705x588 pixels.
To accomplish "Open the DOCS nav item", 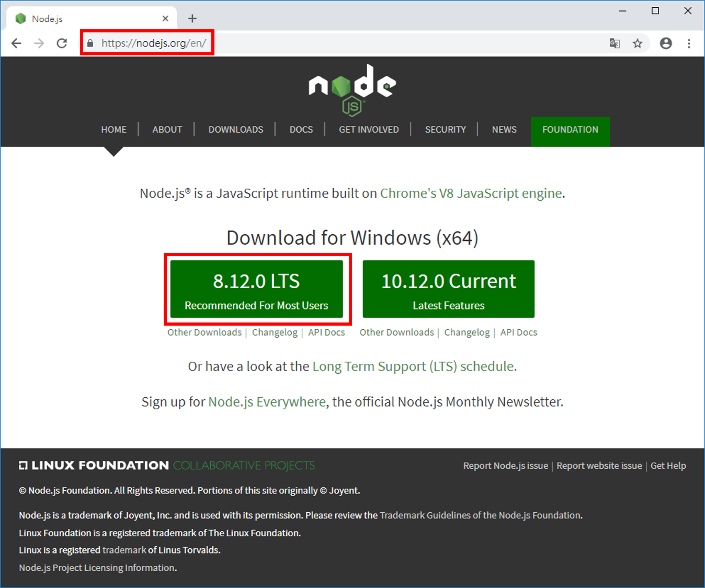I will (301, 130).
